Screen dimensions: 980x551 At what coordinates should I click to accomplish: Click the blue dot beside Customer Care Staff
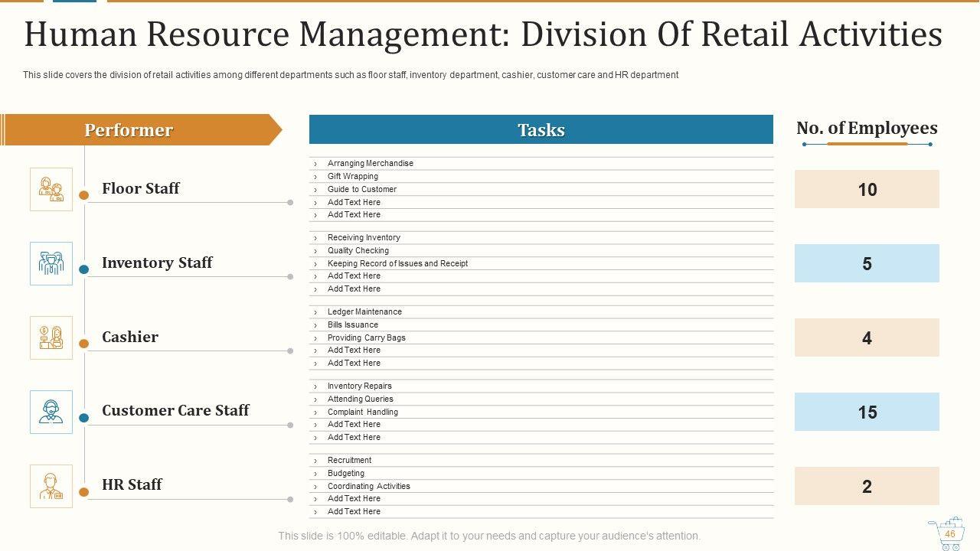tap(84, 418)
